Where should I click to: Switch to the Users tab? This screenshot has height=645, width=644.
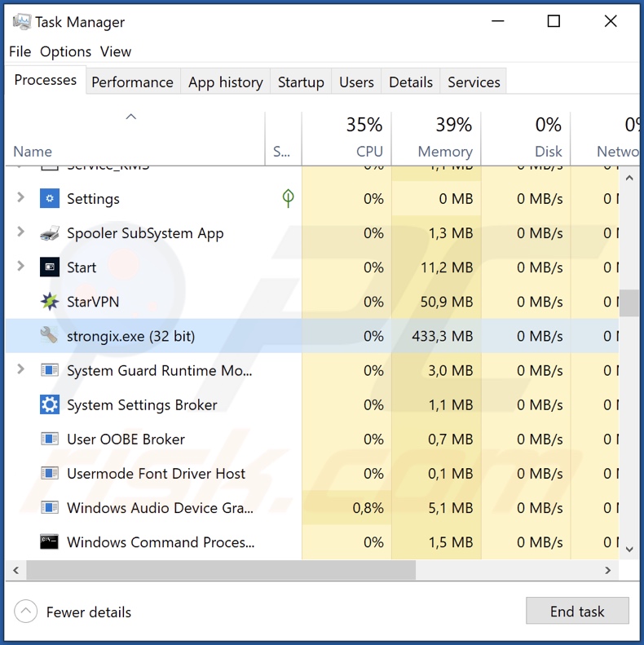pos(356,82)
